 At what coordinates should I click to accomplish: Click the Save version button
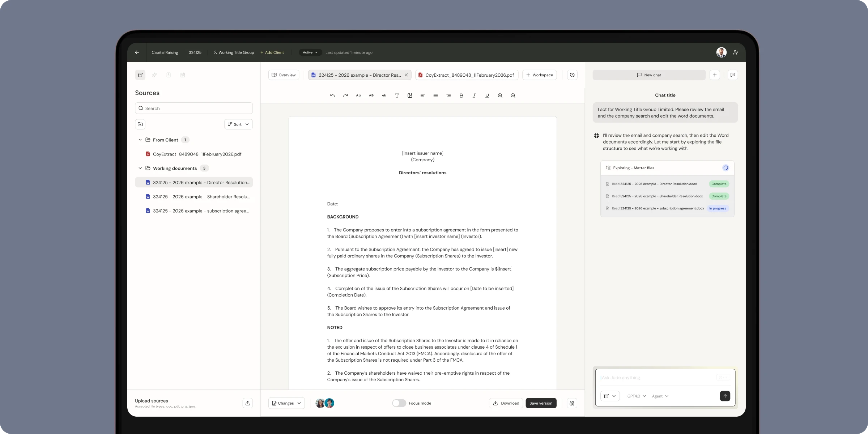tap(541, 403)
